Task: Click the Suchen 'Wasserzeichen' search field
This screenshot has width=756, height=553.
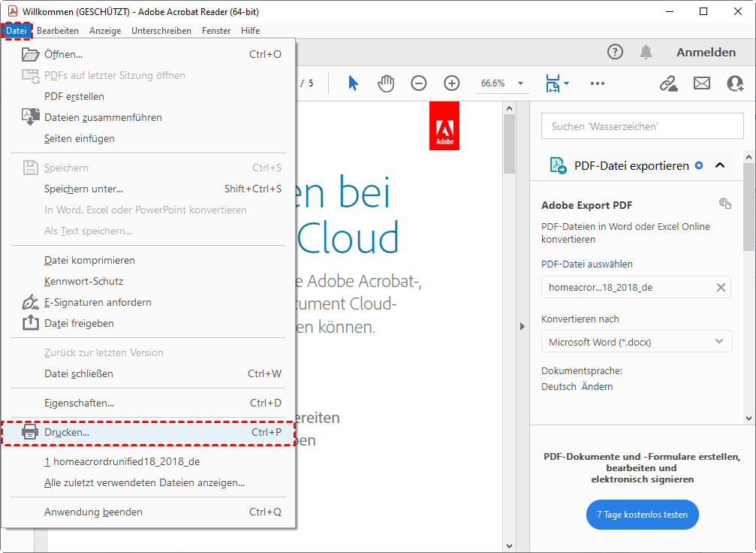Action: pos(642,126)
